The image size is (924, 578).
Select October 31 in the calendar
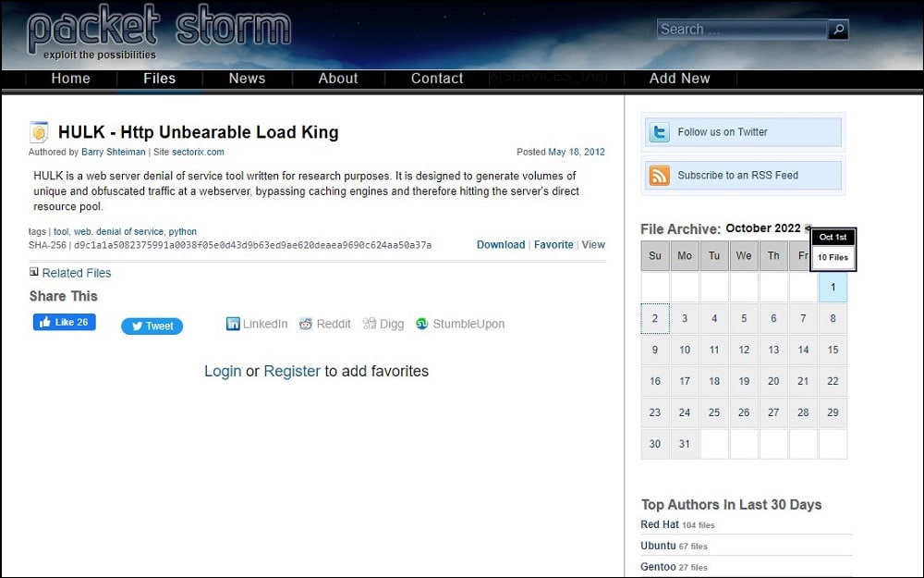click(x=684, y=444)
